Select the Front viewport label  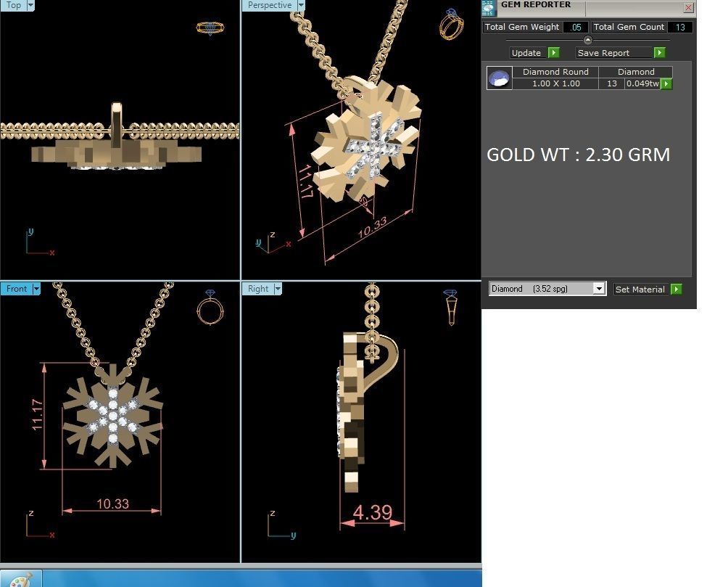point(16,289)
